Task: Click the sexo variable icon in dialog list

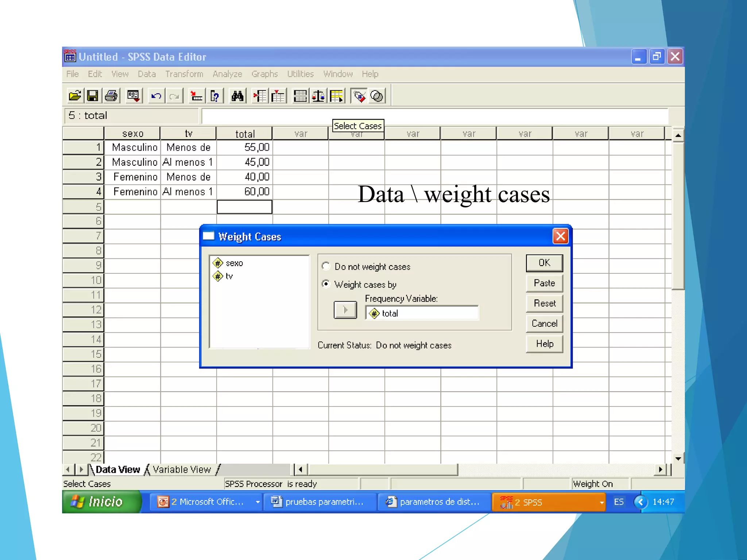Action: (218, 263)
